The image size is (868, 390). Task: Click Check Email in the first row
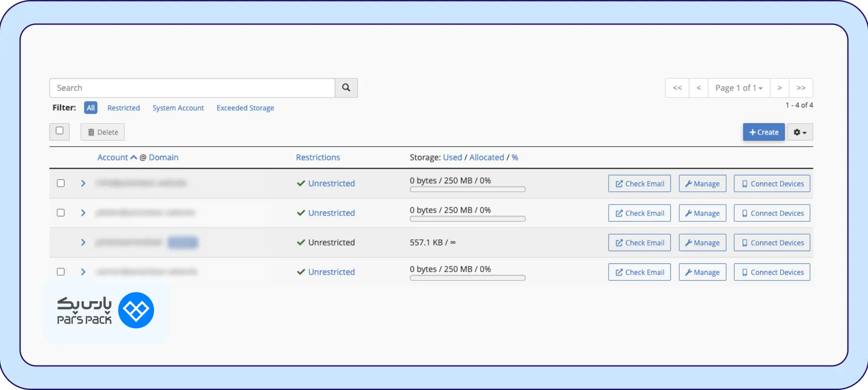pos(639,184)
